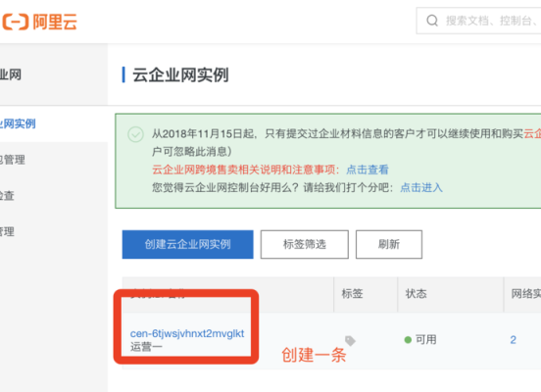Image resolution: width=541 pixels, height=392 pixels.
Task: Click the search magnifier icon
Action: point(432,21)
